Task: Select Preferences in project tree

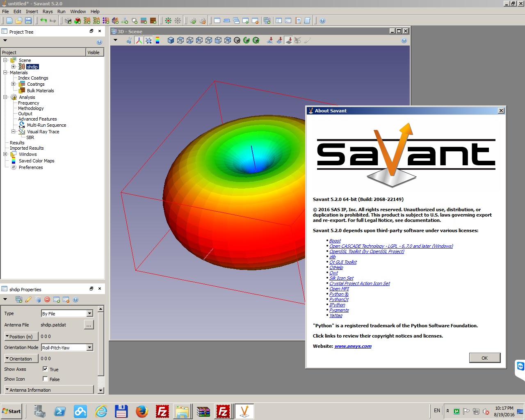Action: 31,167
